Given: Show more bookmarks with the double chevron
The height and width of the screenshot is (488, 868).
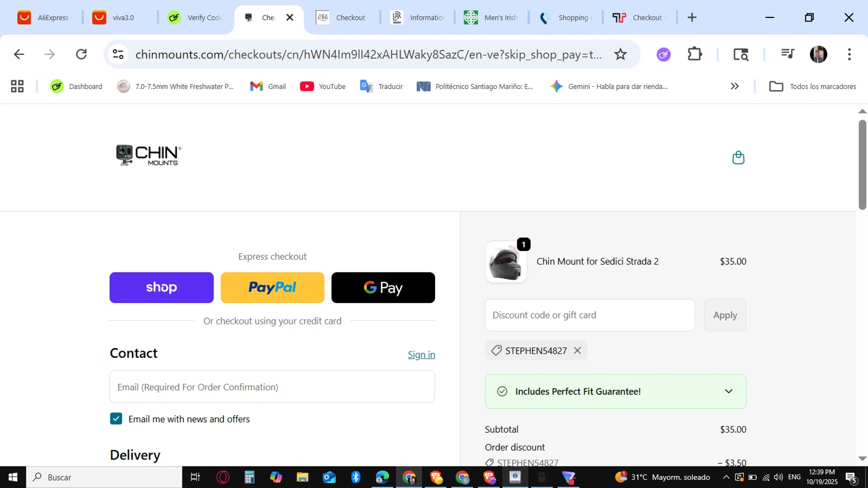Looking at the screenshot, I should [x=734, y=86].
